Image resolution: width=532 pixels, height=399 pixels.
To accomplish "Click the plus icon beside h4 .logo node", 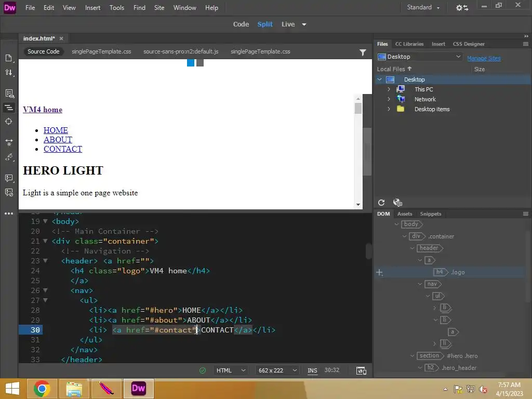I will 380,272.
